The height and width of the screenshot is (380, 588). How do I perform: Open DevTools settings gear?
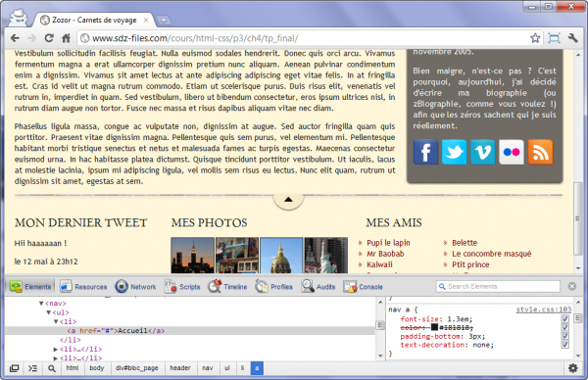pos(572,368)
